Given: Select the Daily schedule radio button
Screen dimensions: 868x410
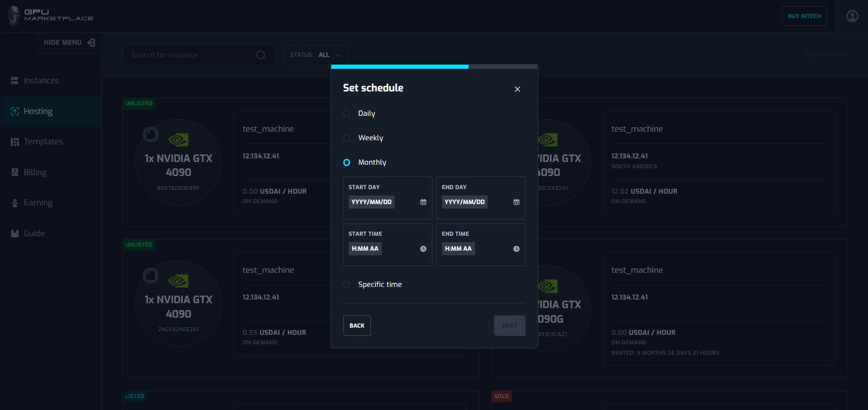Looking at the screenshot, I should [x=347, y=114].
